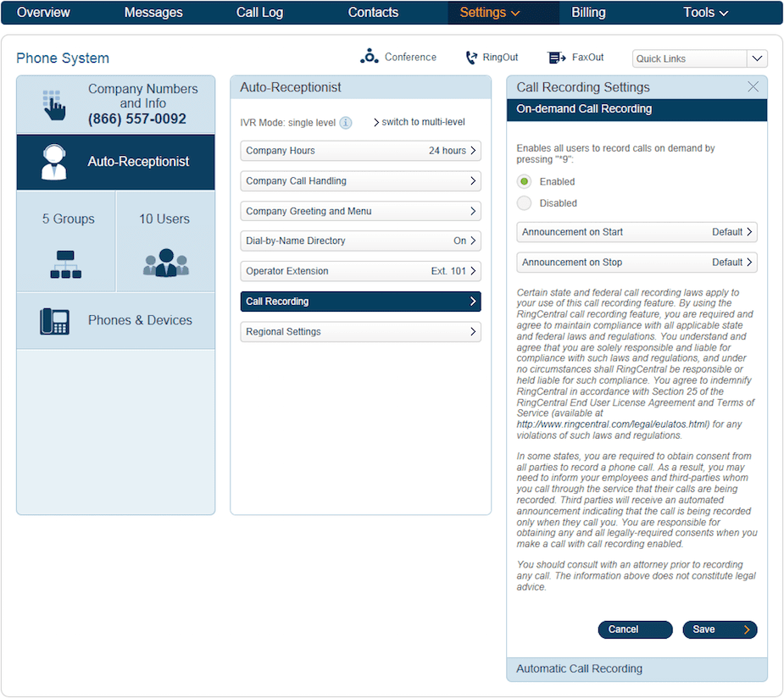Click the Company Numbers keypad icon
This screenshot has height=698, width=784.
coord(54,104)
